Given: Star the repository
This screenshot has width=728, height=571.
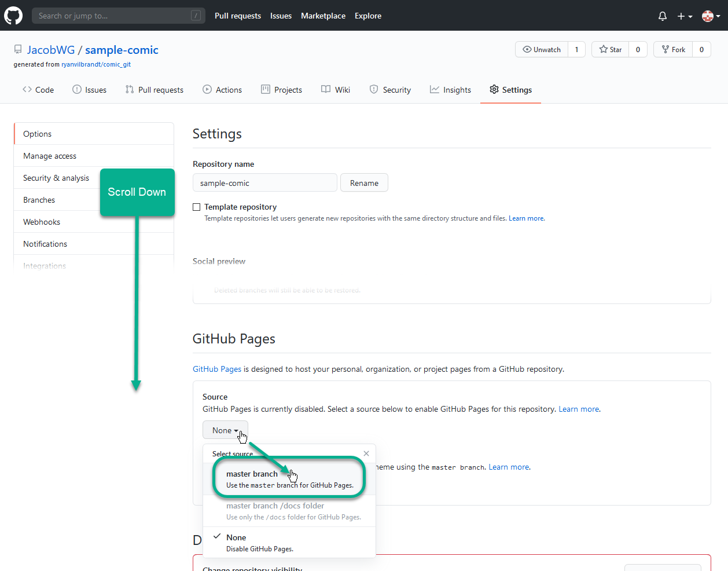Looking at the screenshot, I should (x=611, y=49).
